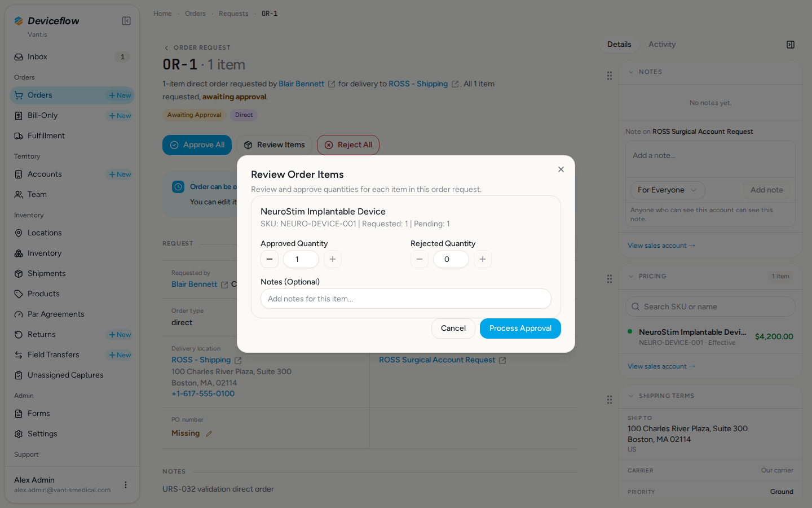This screenshot has width=812, height=508.
Task: Increase rejected quantity with plus
Action: [x=483, y=259]
